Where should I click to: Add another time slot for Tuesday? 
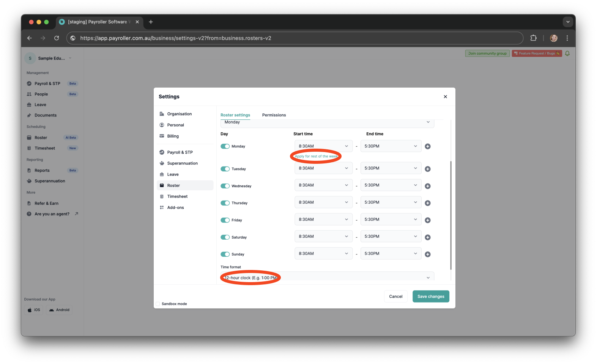click(x=428, y=169)
